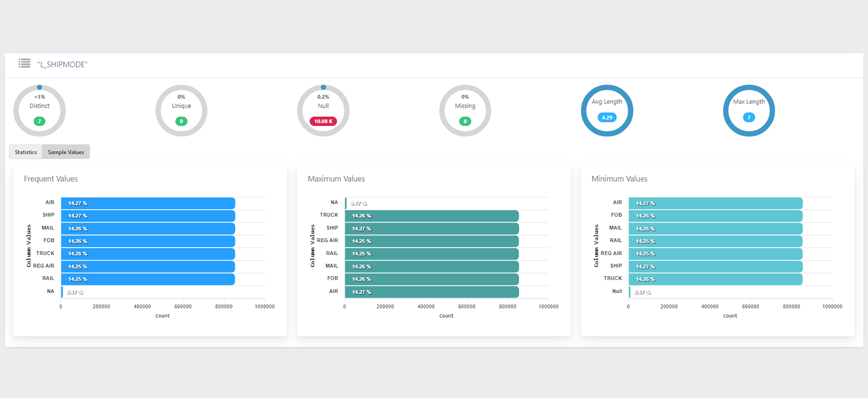Image resolution: width=868 pixels, height=398 pixels.
Task: Click the Null bar in Minimum Values
Action: [630, 292]
